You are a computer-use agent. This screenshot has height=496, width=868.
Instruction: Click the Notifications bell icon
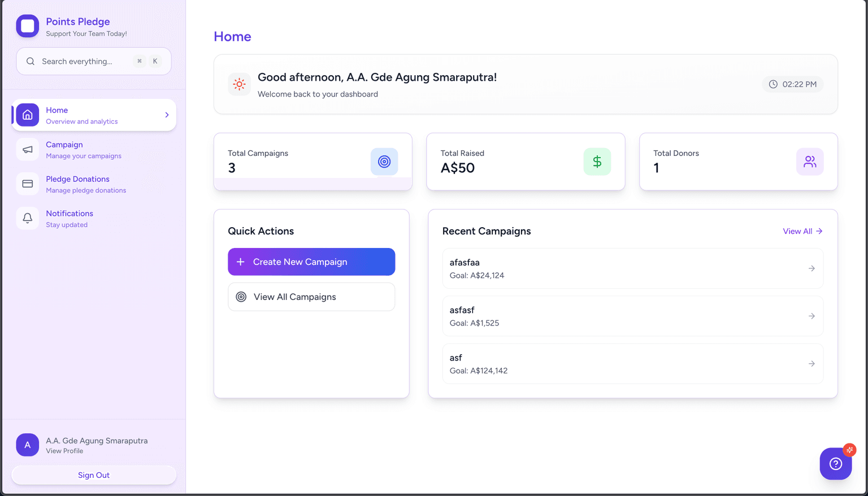[x=27, y=218]
